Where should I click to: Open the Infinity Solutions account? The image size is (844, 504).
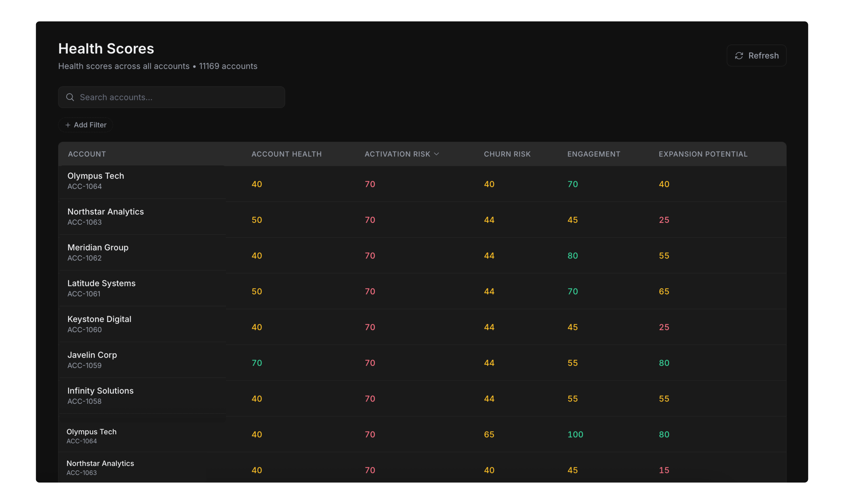pyautogui.click(x=100, y=391)
